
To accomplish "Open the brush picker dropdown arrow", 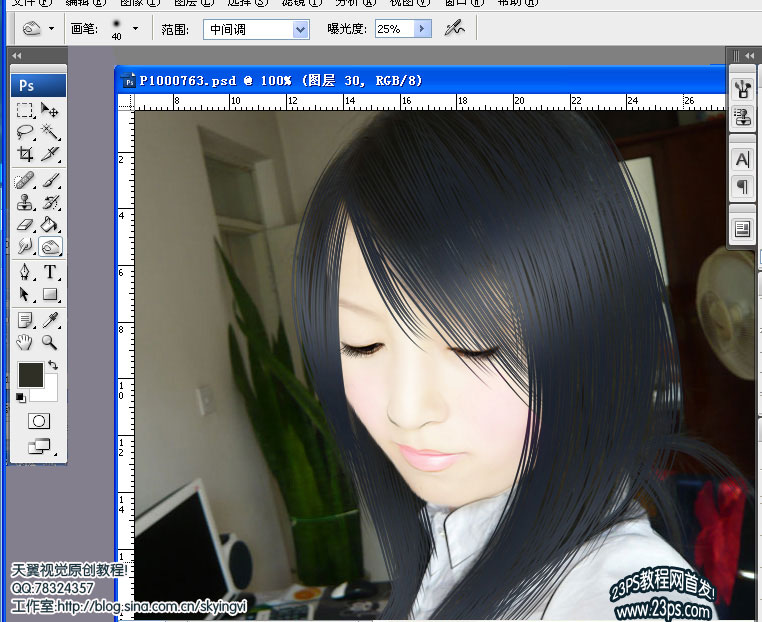I will coord(136,29).
